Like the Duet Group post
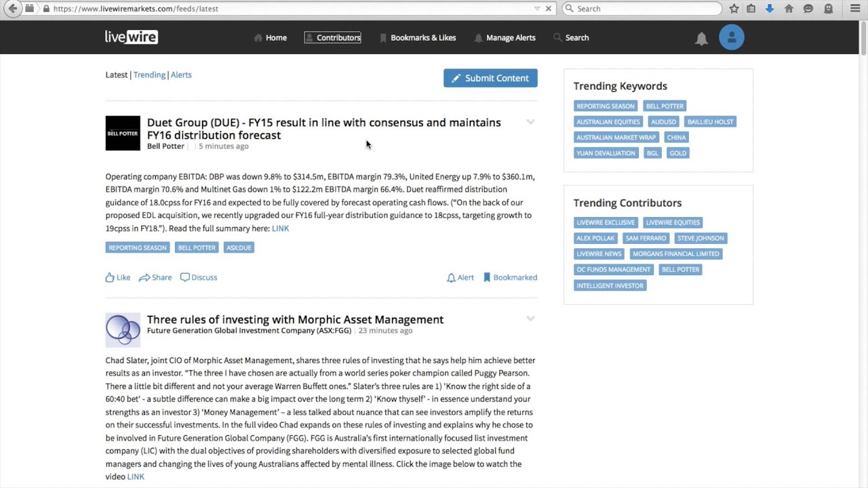 click(x=118, y=277)
